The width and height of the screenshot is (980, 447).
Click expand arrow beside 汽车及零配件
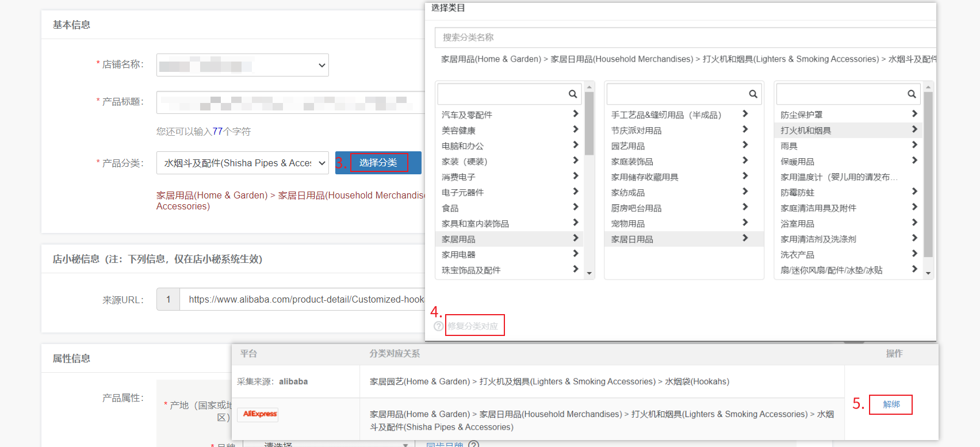[x=576, y=114]
